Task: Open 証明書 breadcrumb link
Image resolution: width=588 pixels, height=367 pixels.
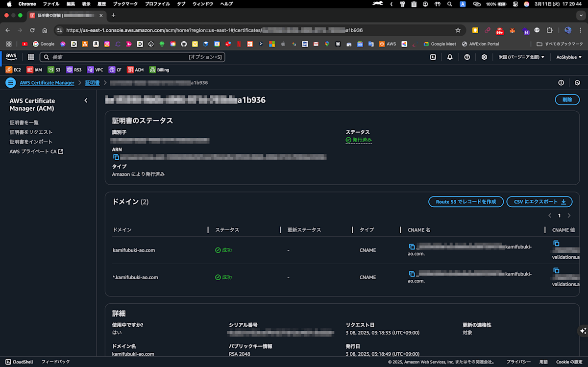Action: pyautogui.click(x=92, y=83)
